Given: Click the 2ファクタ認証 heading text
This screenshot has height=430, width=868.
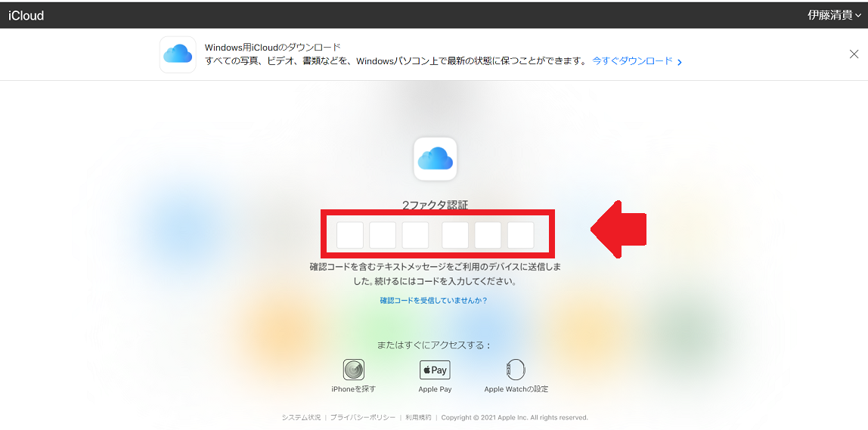Looking at the screenshot, I should [x=435, y=206].
